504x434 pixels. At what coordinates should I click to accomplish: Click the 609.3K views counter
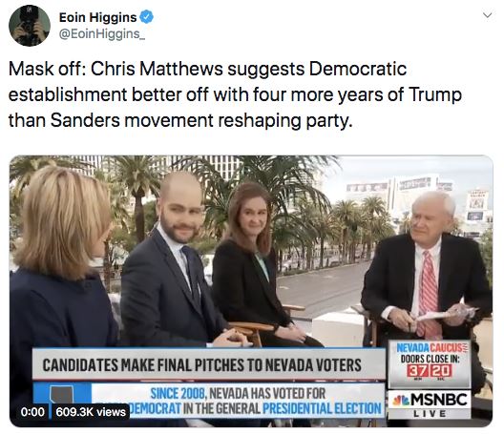click(91, 411)
